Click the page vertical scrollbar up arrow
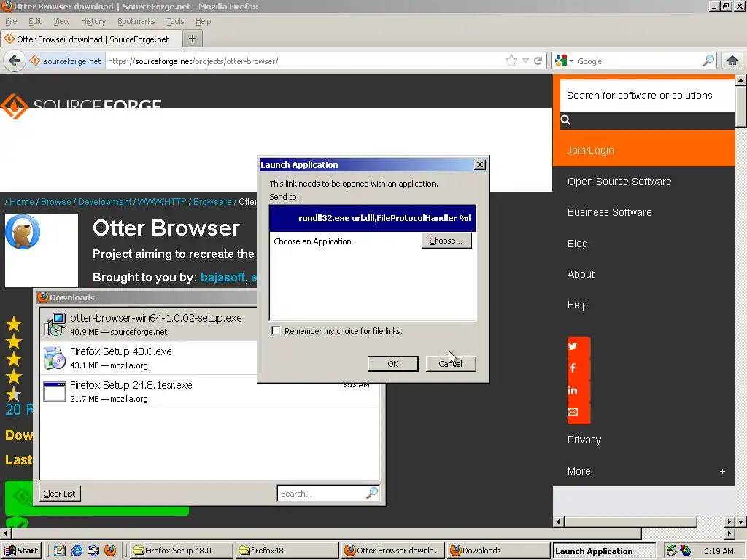The image size is (747, 560). click(741, 80)
